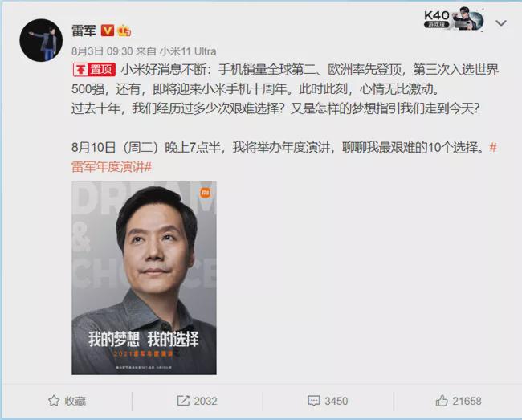Like the post with thumbs-up 21658
This screenshot has width=522, height=420.
click(x=442, y=401)
